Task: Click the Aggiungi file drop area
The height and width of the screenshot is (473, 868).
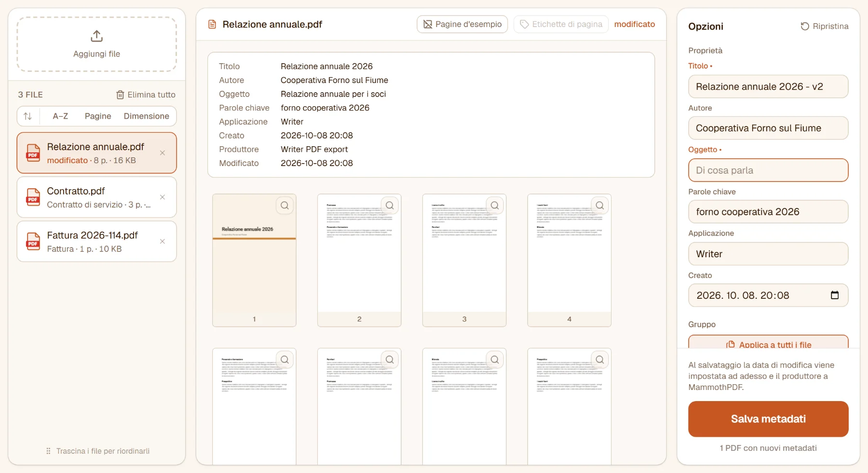Action: pyautogui.click(x=96, y=44)
